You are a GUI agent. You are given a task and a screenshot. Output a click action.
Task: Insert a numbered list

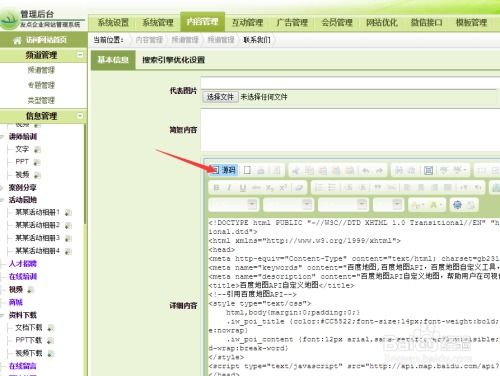point(319,188)
